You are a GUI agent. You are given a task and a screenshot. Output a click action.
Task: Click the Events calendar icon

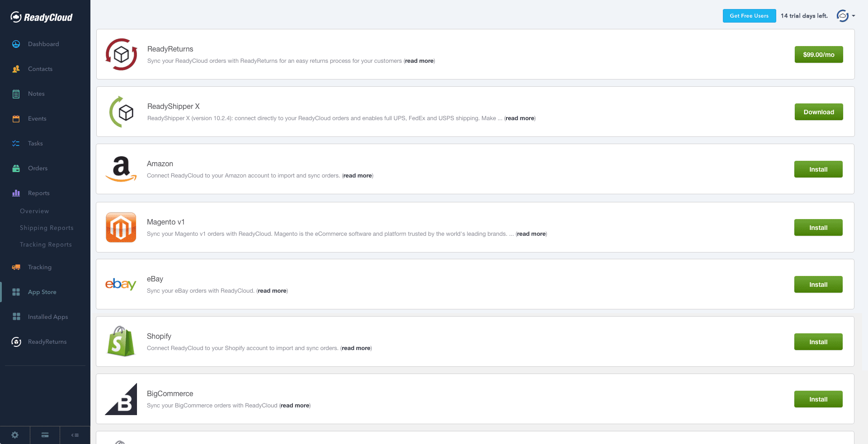(16, 118)
